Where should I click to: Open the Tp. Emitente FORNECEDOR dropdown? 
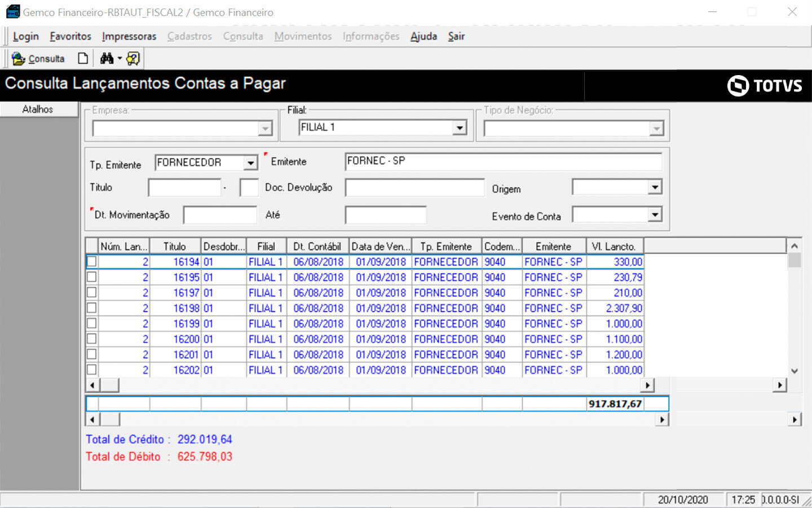(250, 163)
